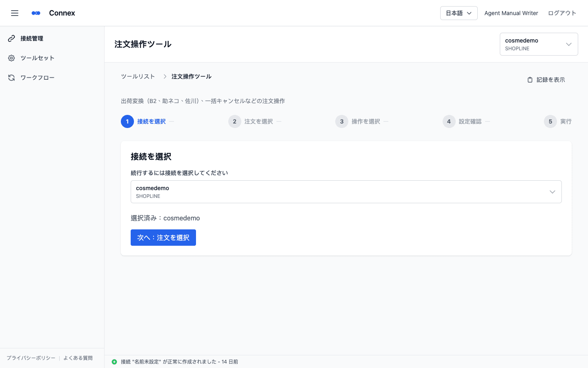Go to step 4 設定確認
The width and height of the screenshot is (588, 368).
pos(462,121)
